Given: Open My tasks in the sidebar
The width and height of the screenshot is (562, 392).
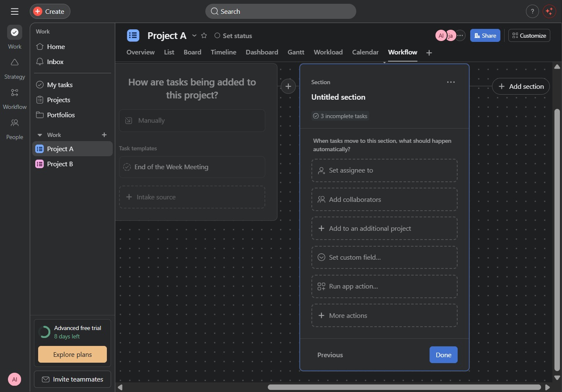Looking at the screenshot, I should click(72, 85).
